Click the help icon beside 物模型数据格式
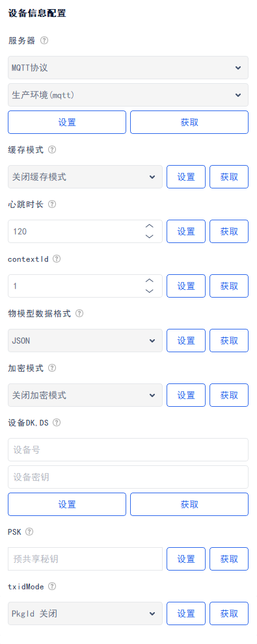 click(x=79, y=313)
